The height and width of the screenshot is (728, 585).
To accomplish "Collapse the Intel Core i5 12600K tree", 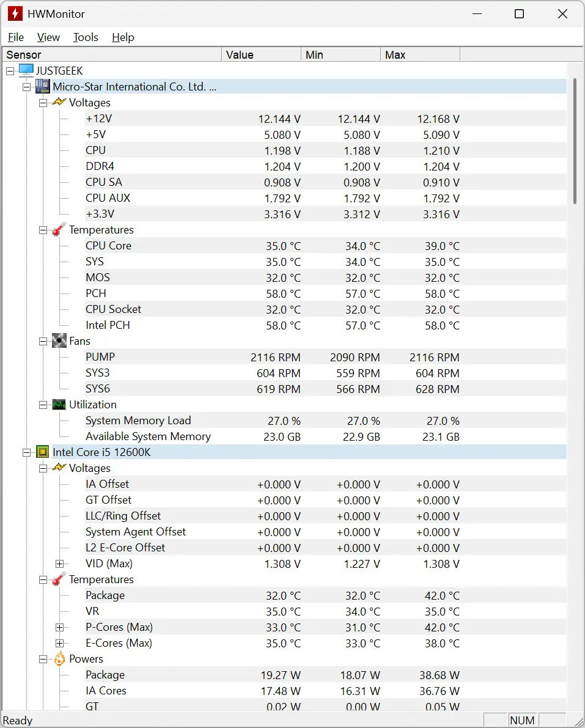I will click(27, 452).
